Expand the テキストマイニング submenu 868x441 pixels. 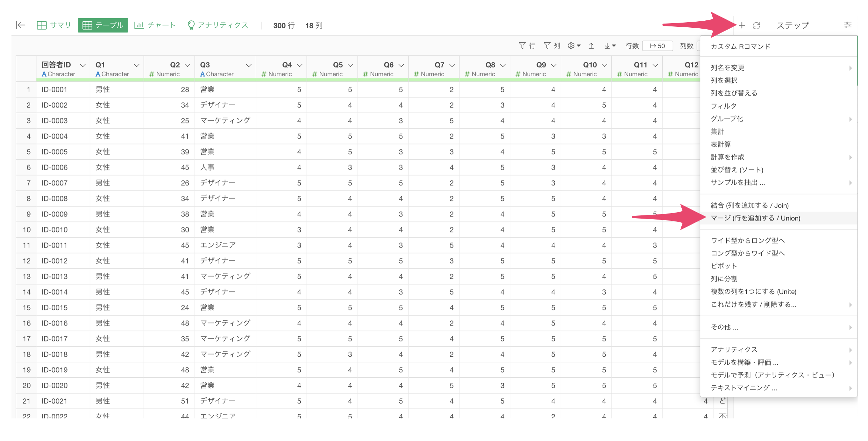(779, 388)
